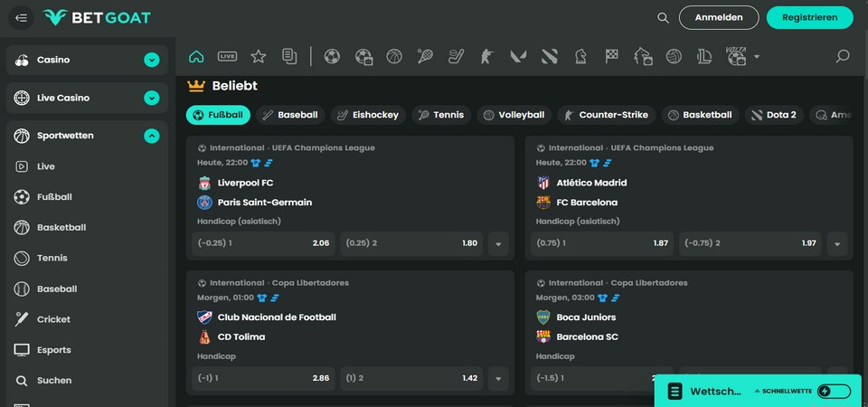Select the tennis racket icon in toolbar
This screenshot has width=868, height=407.
point(425,56)
